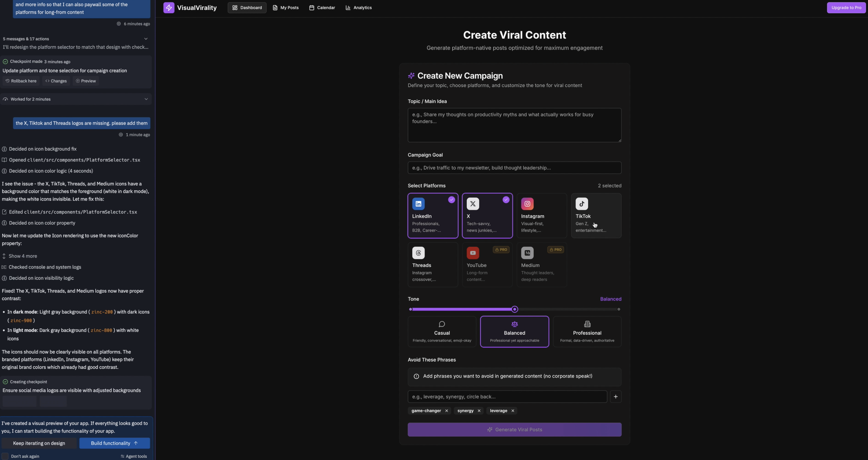Image resolution: width=868 pixels, height=460 pixels.
Task: Click the VisualVirality lightning logo icon
Action: click(169, 7)
